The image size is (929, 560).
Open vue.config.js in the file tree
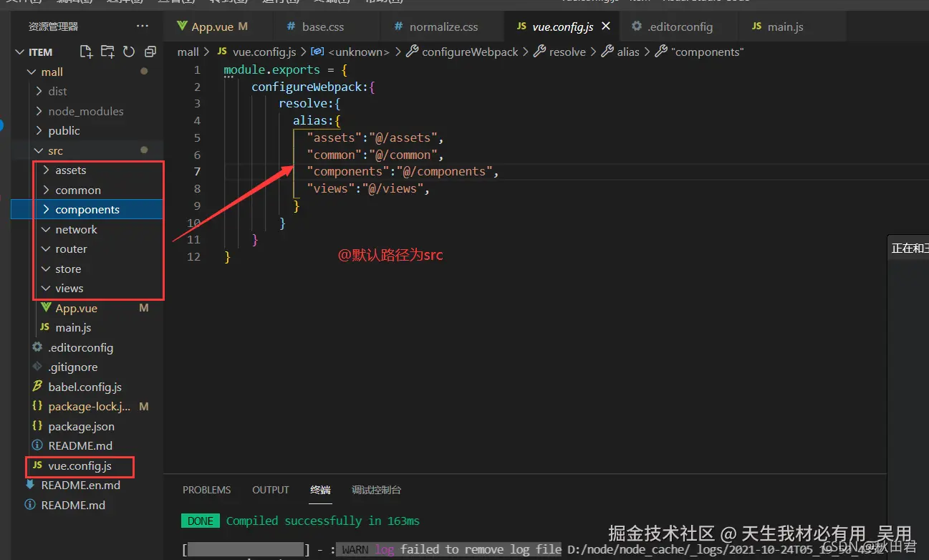(80, 465)
